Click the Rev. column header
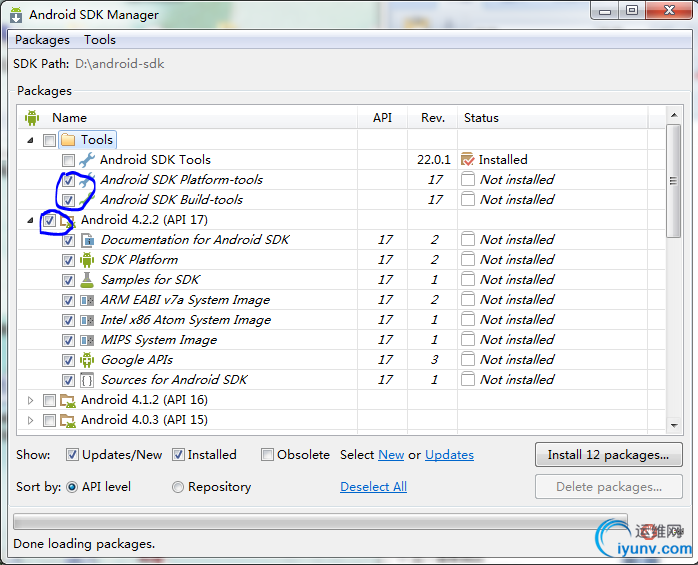 click(x=433, y=118)
